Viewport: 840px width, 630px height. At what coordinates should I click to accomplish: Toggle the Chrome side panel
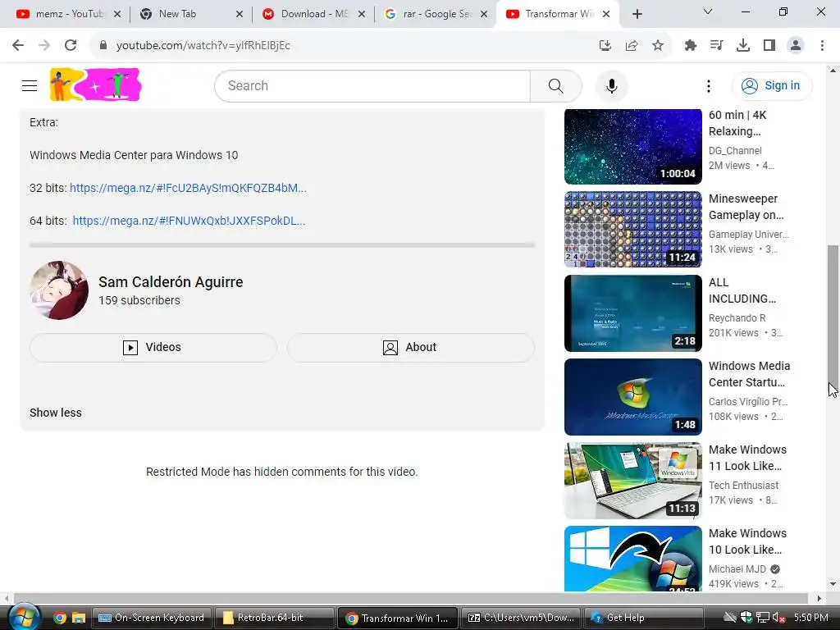coord(769,46)
